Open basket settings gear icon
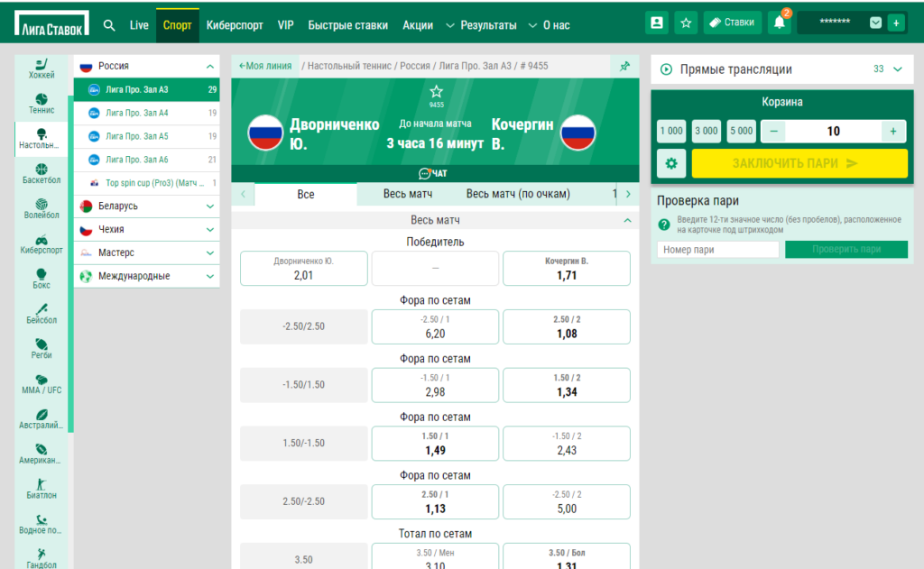 click(671, 163)
